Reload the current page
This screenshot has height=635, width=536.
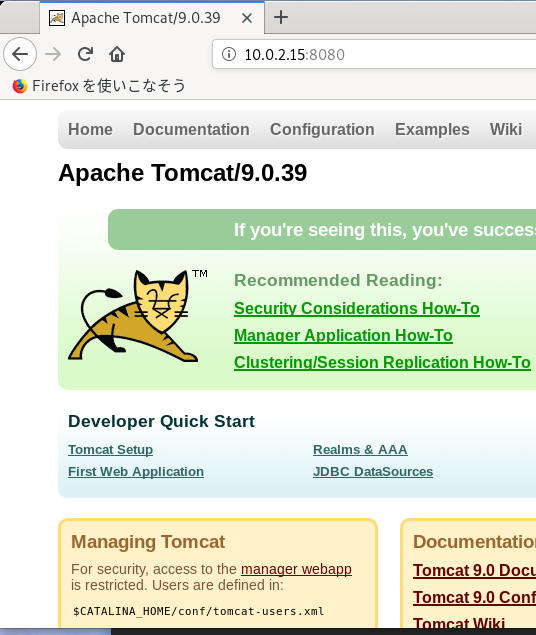pyautogui.click(x=85, y=54)
